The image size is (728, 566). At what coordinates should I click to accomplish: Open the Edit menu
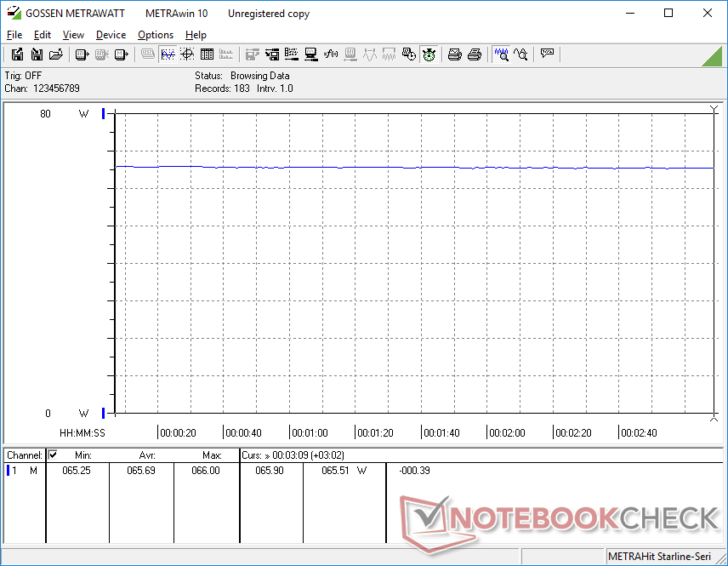point(43,35)
